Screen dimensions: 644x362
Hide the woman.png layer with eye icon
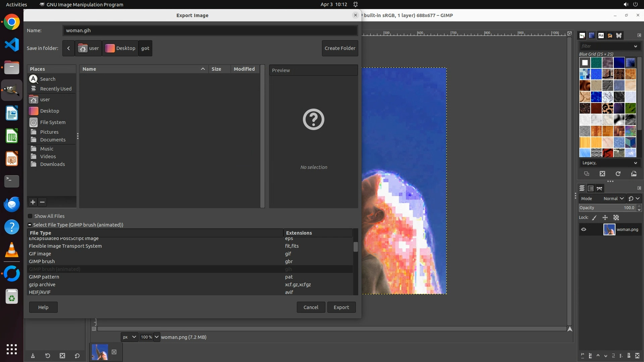(584, 230)
